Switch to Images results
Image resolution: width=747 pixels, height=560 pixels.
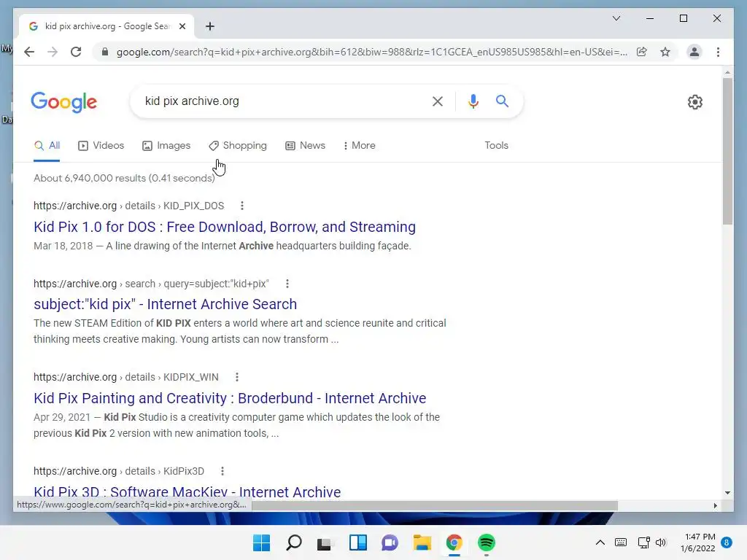click(x=166, y=146)
